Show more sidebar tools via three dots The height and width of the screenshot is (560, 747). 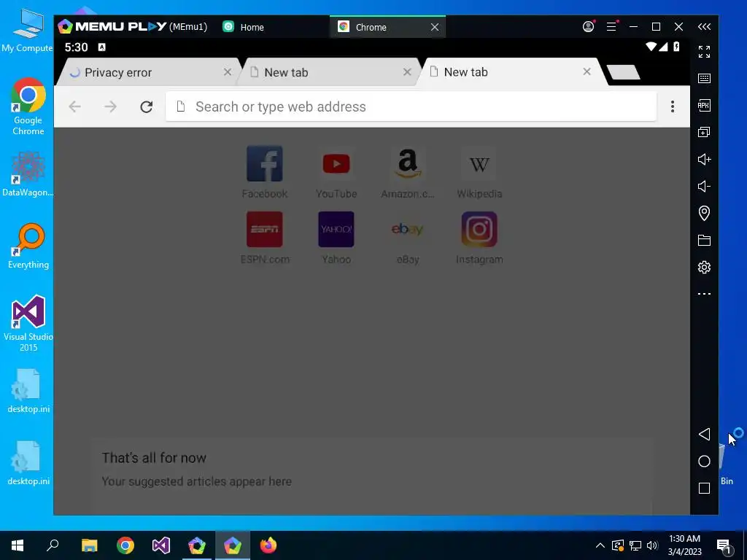[x=704, y=294]
